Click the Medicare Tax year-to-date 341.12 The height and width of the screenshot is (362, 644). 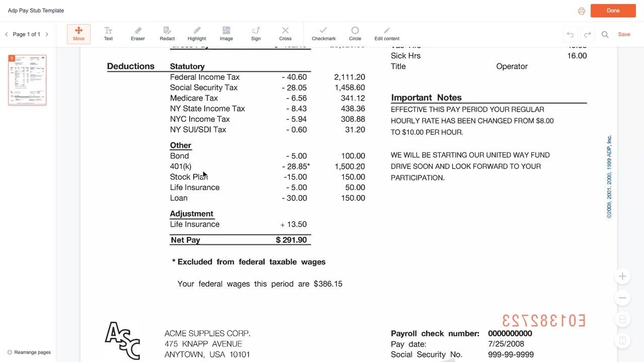(353, 98)
